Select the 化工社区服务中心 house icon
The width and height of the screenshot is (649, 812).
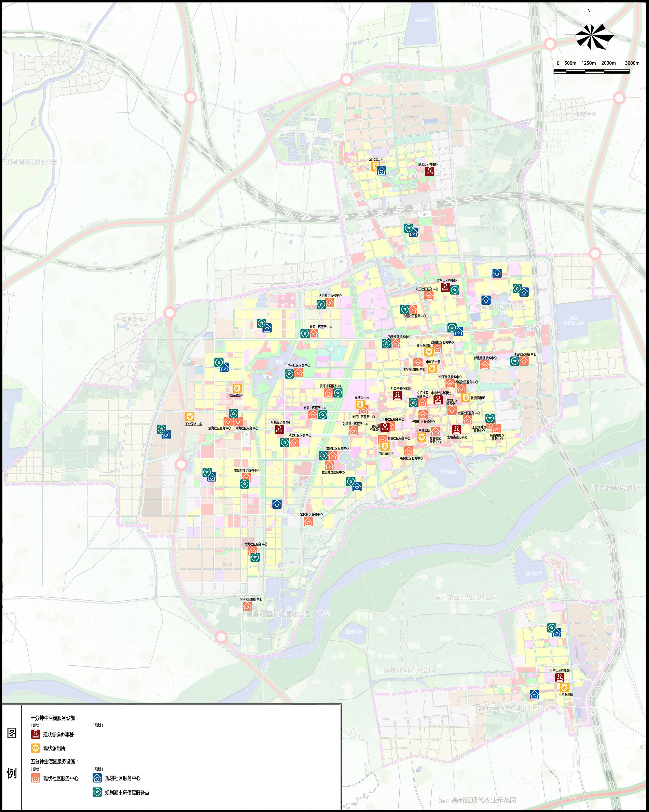pyautogui.click(x=450, y=383)
